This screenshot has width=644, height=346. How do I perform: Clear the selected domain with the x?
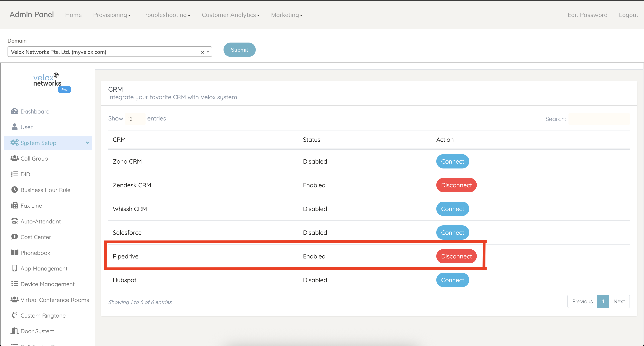[x=202, y=52]
